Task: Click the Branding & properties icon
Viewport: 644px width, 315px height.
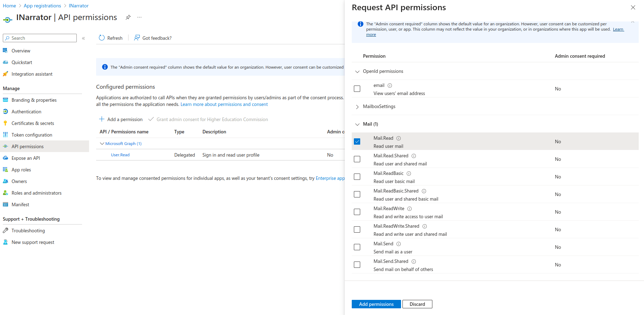Action: tap(5, 100)
